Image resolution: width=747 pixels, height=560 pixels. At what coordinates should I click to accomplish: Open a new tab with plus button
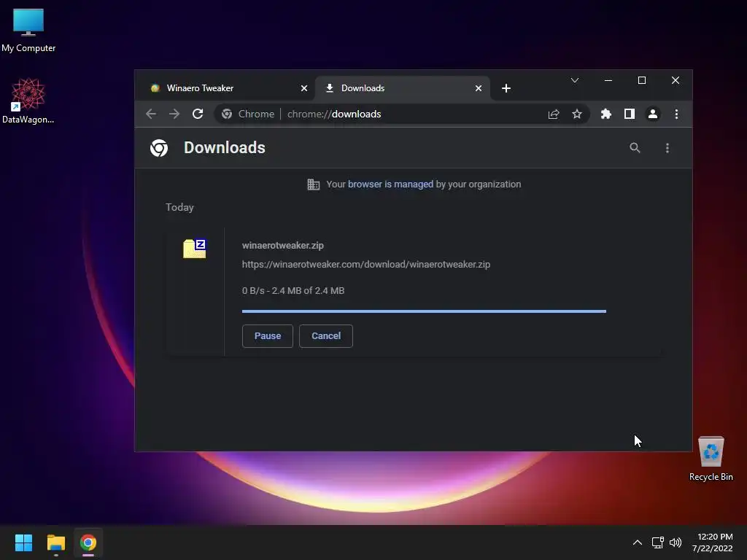506,88
